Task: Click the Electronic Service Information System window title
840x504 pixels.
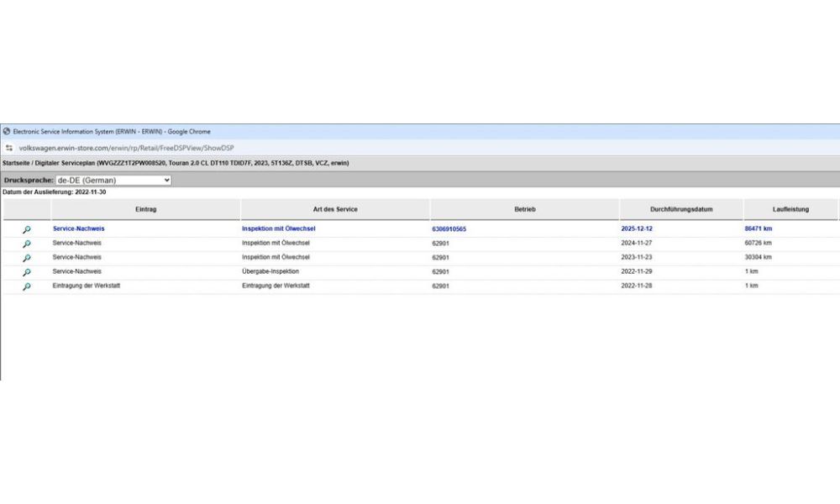Action: coord(112,132)
